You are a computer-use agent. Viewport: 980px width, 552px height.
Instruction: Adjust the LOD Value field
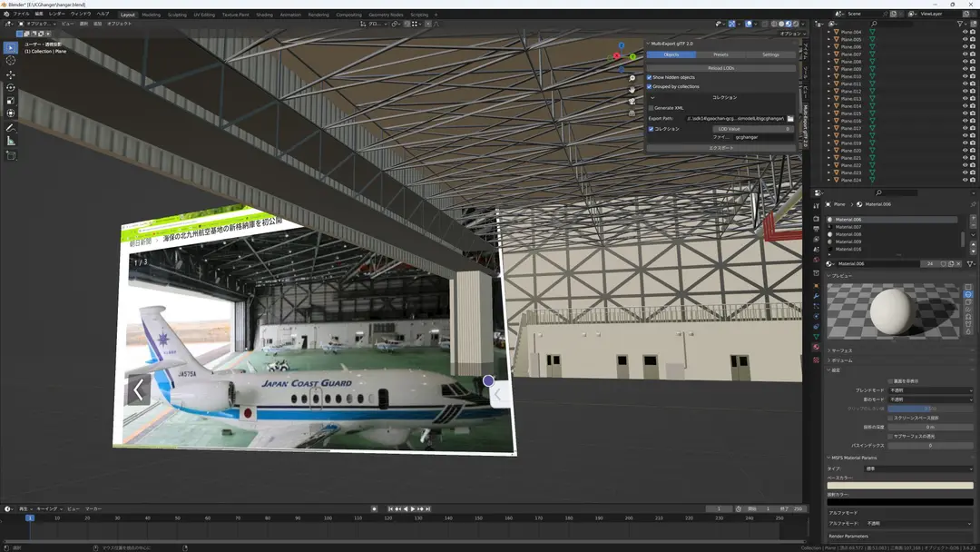coord(754,130)
